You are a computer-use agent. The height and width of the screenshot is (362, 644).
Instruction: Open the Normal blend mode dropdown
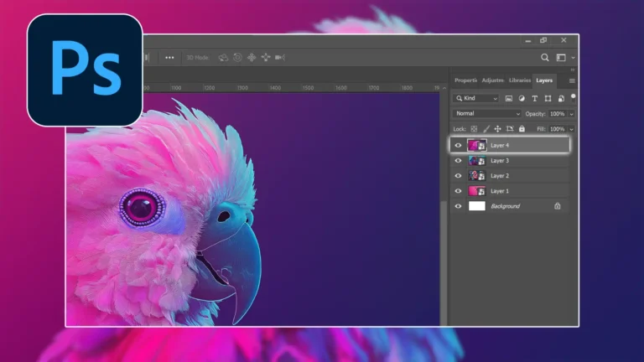pos(487,114)
